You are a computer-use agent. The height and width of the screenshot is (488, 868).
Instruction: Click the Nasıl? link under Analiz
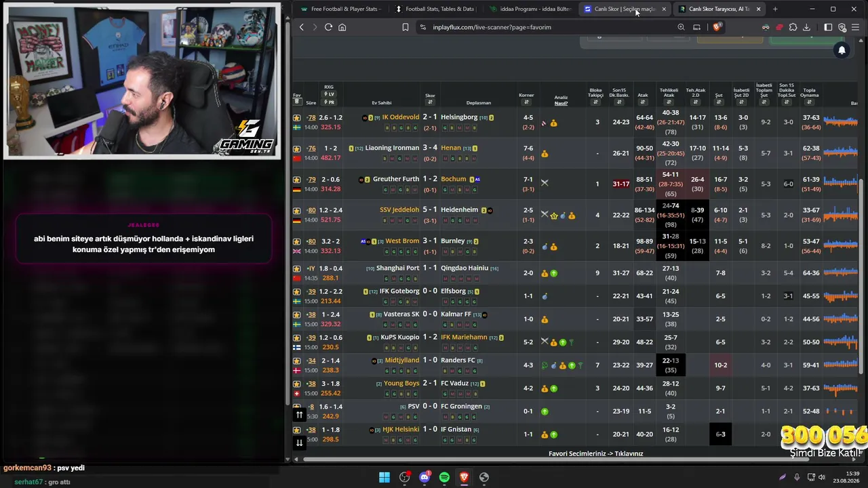pyautogui.click(x=561, y=103)
